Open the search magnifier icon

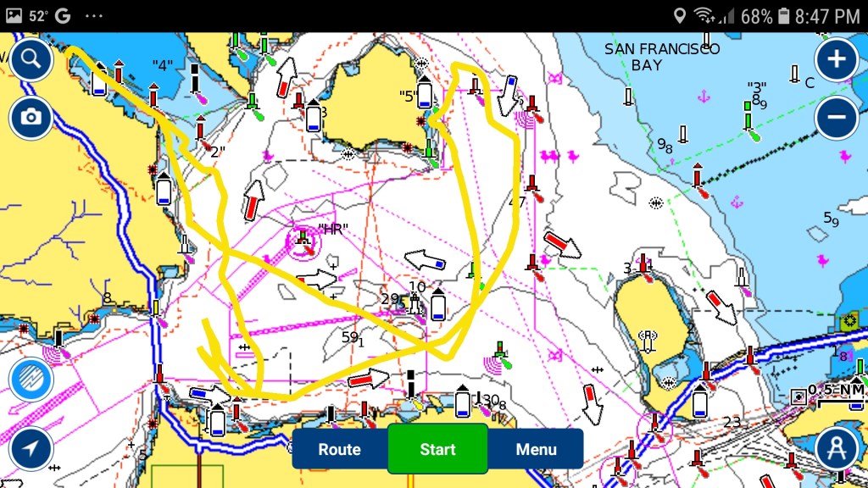coord(31,58)
